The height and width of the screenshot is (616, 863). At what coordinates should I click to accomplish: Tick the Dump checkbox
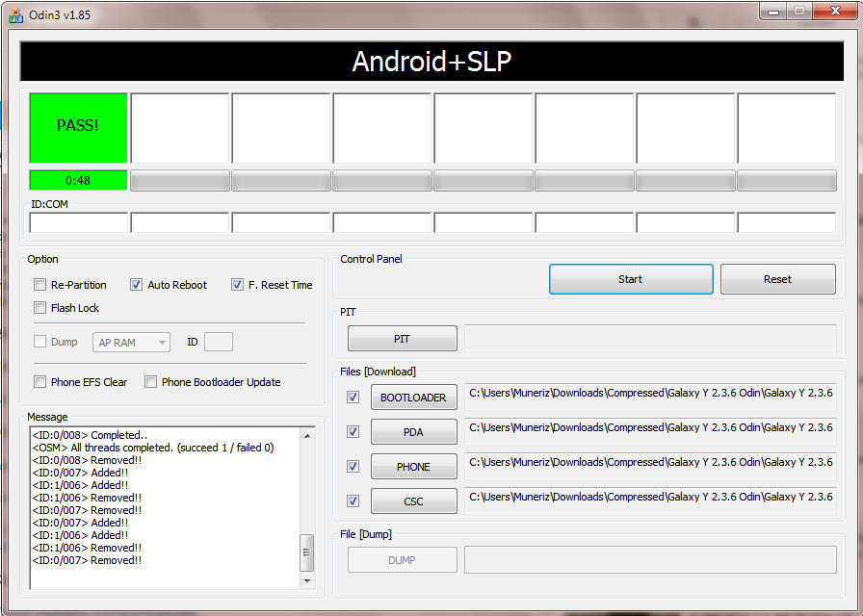pyautogui.click(x=39, y=342)
